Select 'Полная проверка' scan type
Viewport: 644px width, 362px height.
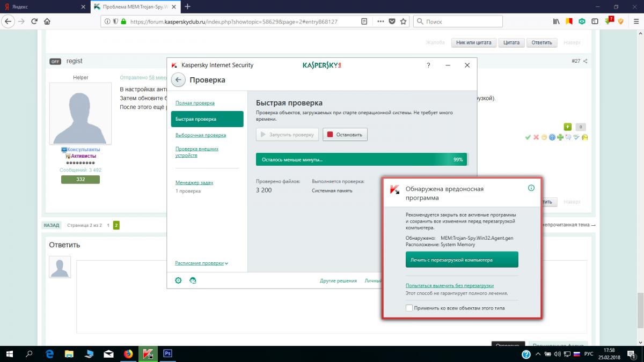click(x=195, y=103)
